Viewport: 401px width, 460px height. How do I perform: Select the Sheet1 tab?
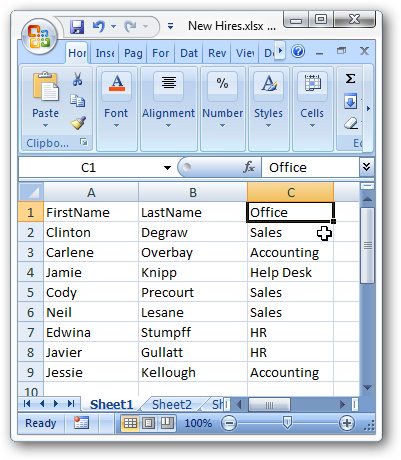click(x=111, y=404)
